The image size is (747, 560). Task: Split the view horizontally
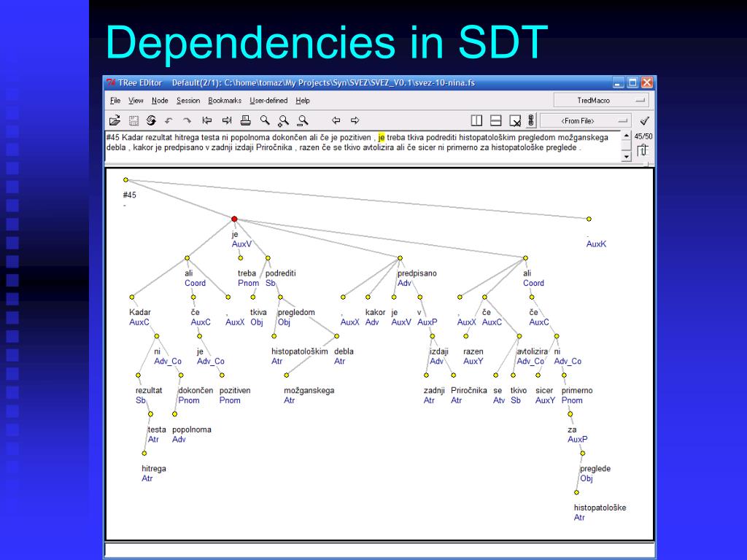(496, 120)
